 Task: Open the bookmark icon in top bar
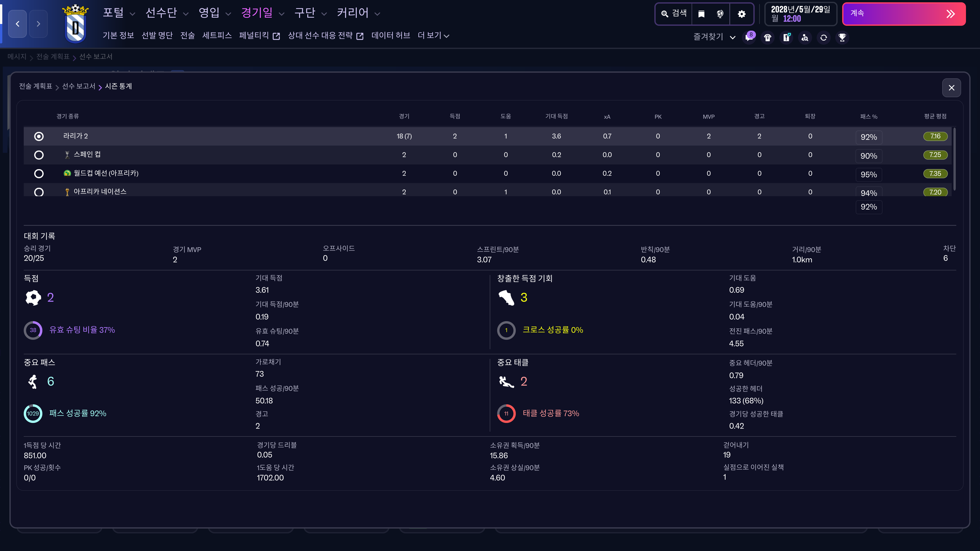tap(701, 14)
